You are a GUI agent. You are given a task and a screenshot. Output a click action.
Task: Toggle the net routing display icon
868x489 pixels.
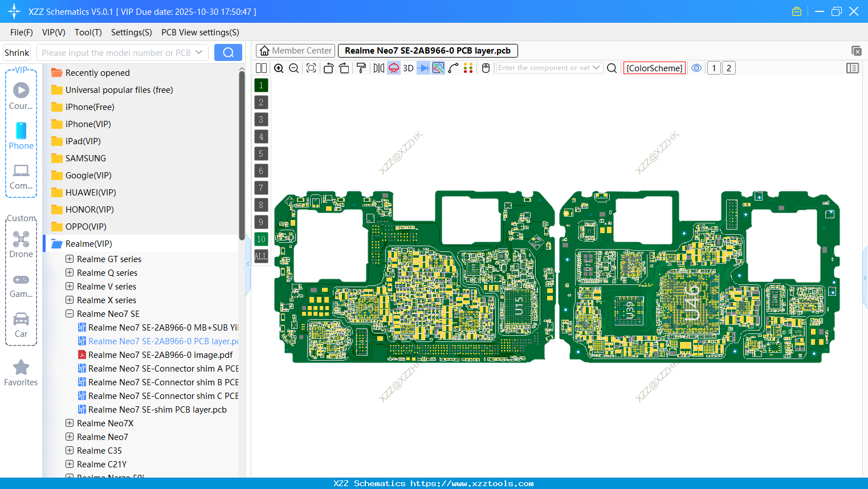[438, 68]
